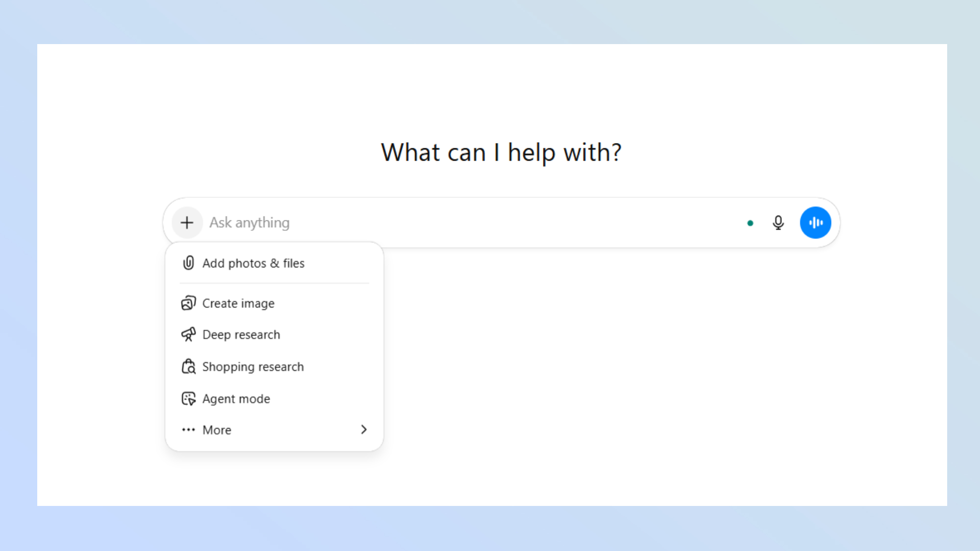980x551 pixels.
Task: Click the plus attachment button
Action: pos(187,223)
